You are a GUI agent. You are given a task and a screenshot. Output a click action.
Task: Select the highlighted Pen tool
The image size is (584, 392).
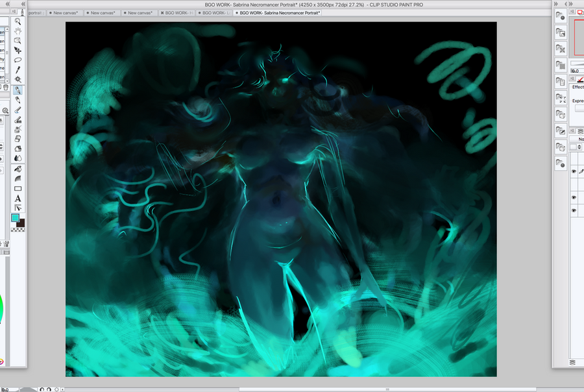[x=18, y=90]
